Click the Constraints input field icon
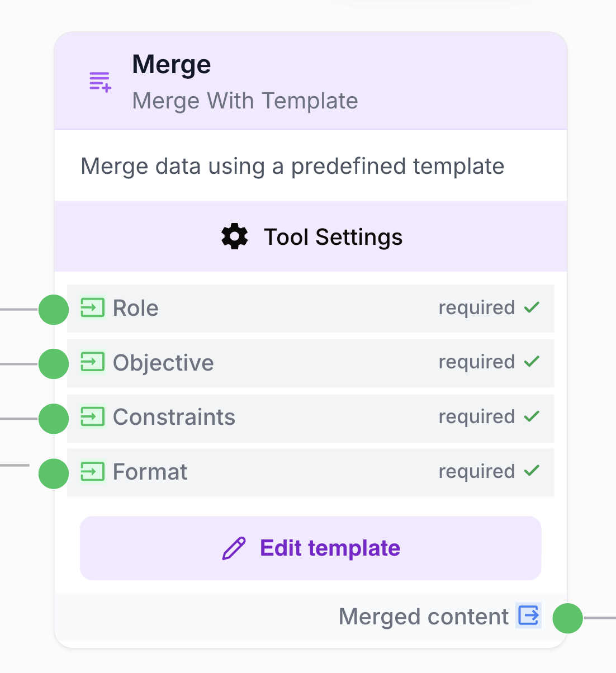This screenshot has height=673, width=616. (x=93, y=416)
